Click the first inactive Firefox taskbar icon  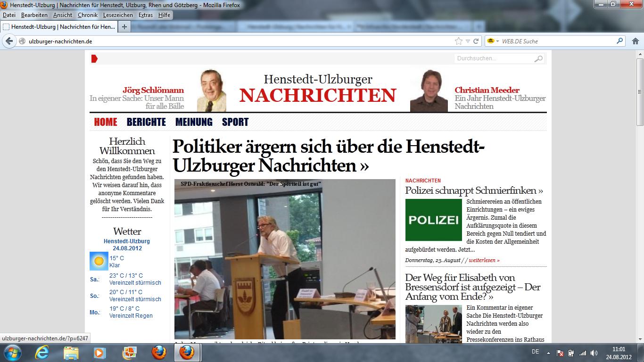[x=159, y=353]
